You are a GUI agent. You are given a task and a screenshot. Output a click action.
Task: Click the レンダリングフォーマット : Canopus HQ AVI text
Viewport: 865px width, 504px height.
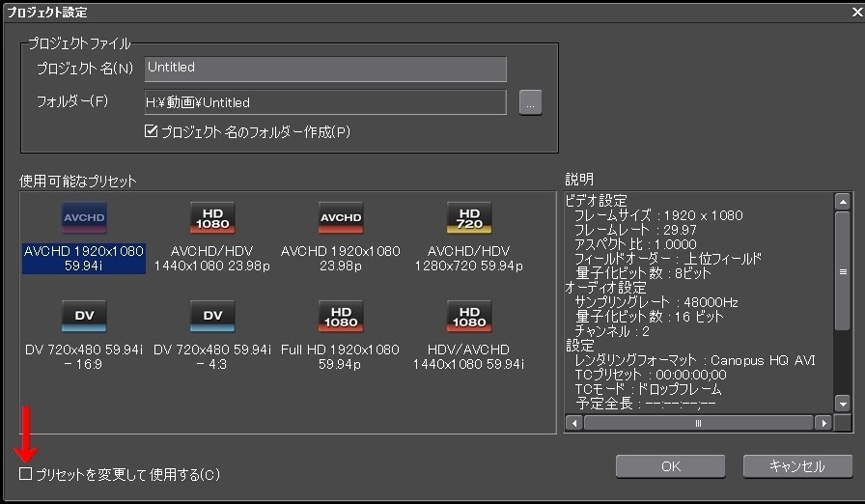coord(695,361)
